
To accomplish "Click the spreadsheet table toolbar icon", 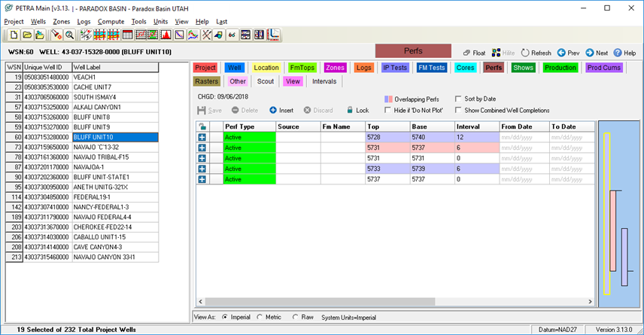I will [x=128, y=35].
